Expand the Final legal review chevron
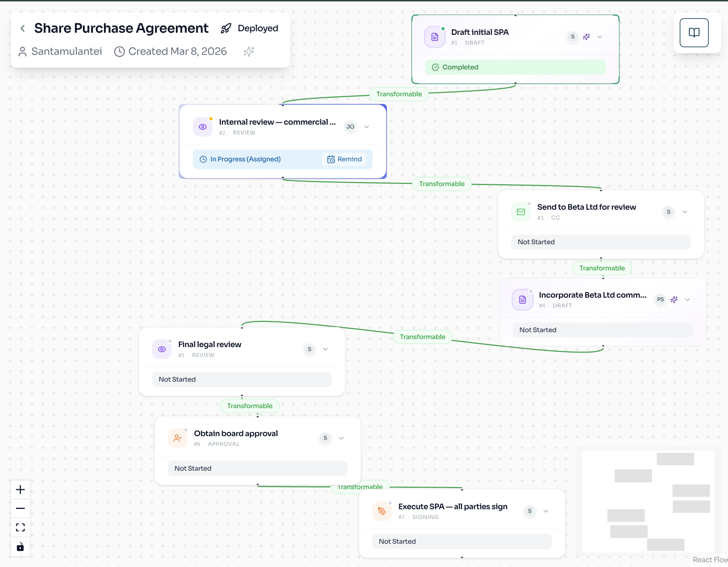Image resolution: width=728 pixels, height=567 pixels. (325, 349)
